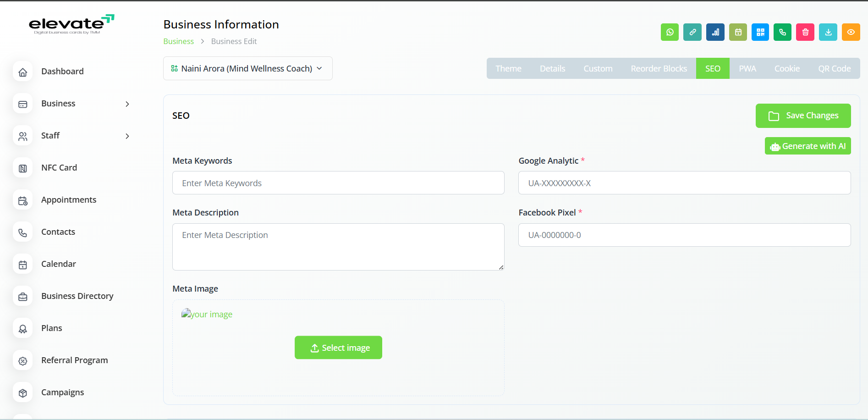The width and height of the screenshot is (868, 420).
Task: Click the orange eye preview button
Action: click(x=851, y=32)
